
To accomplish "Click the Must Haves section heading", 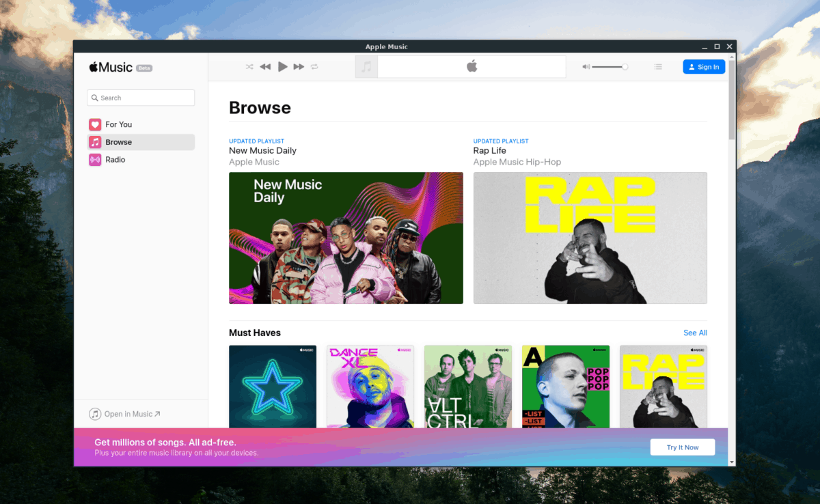I will (x=255, y=333).
